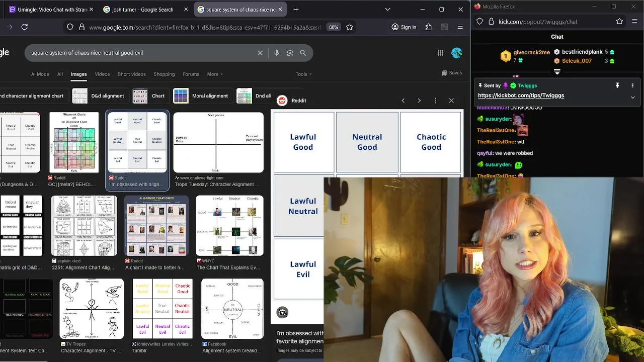Select Moral alignment suggestion chip
Image resolution: width=644 pixels, height=362 pixels.
pyautogui.click(x=201, y=96)
